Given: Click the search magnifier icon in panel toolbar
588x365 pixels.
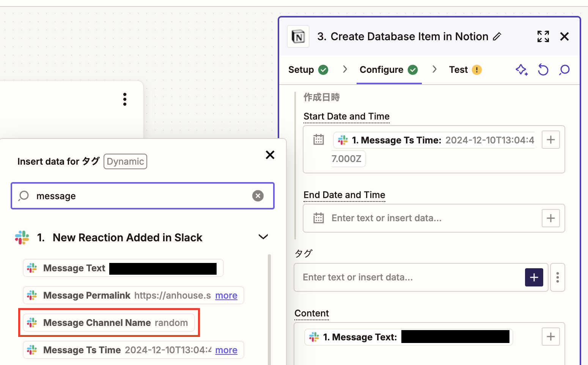Looking at the screenshot, I should click(564, 70).
